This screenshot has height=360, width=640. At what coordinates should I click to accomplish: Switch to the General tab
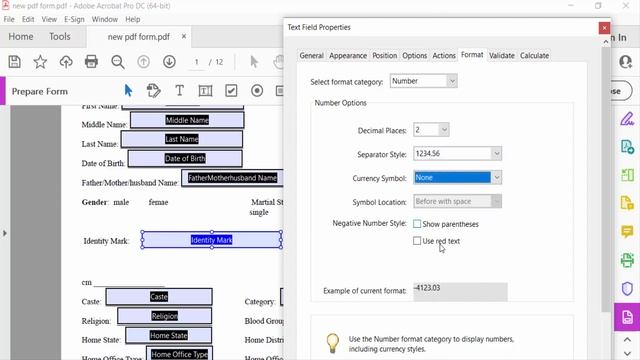point(311,56)
